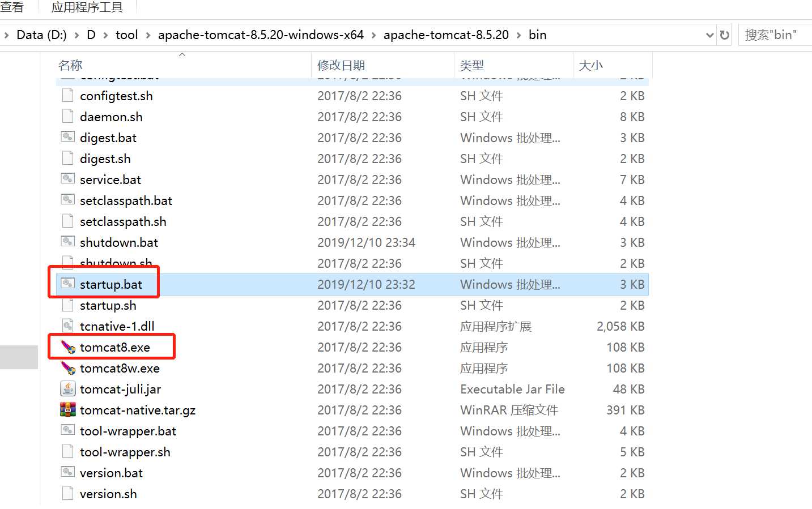The image size is (812, 509).
Task: Jump to the tool folder breadcrumb
Action: (127, 35)
